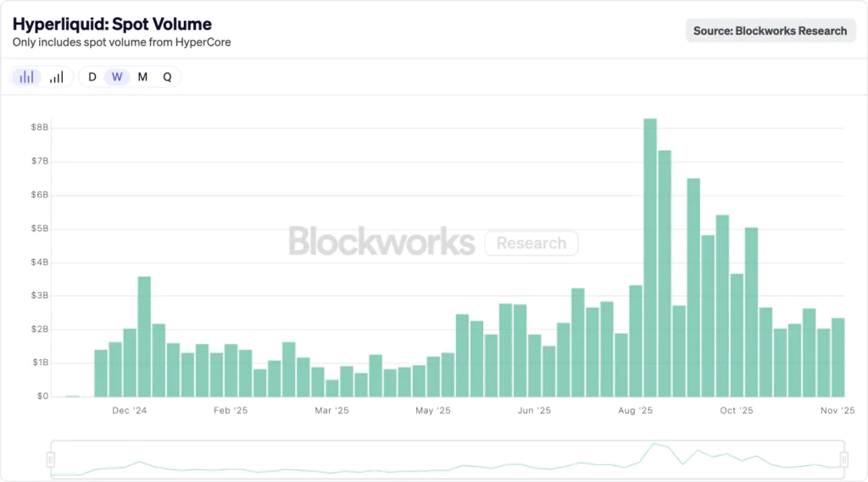Click the Hyperliquid: Spot Volume title
The width and height of the screenshot is (868, 482).
click(112, 24)
